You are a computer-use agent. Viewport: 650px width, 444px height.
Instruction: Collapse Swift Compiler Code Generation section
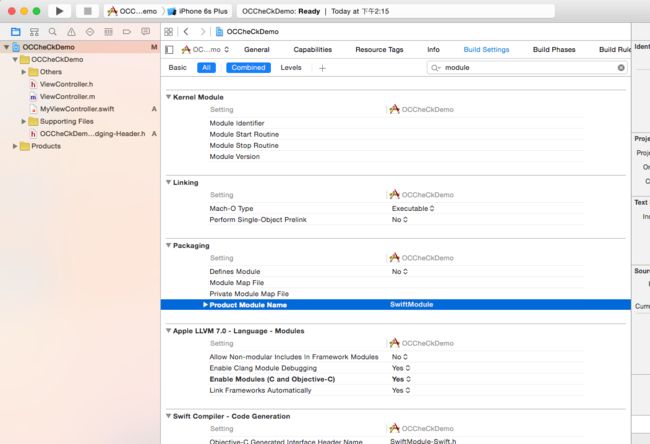tap(169, 416)
